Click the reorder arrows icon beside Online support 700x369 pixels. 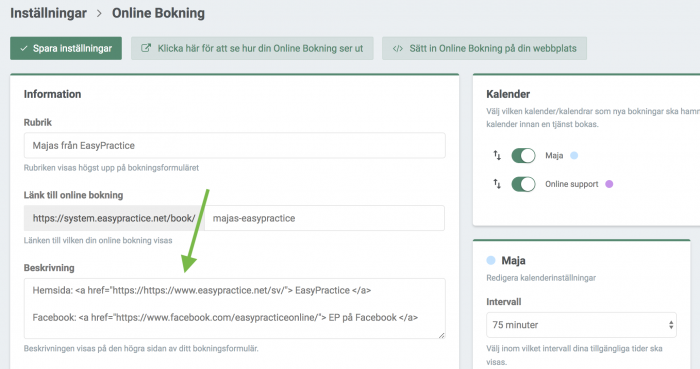tap(497, 184)
